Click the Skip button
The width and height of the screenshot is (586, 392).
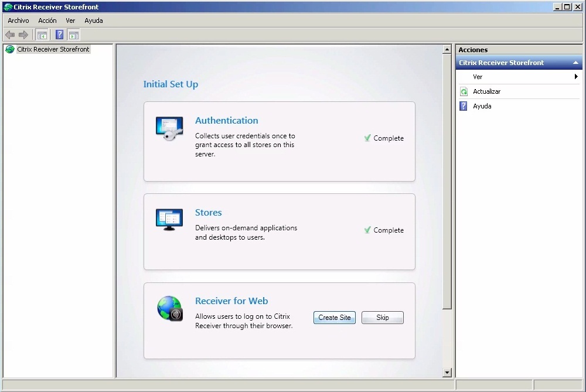click(x=382, y=318)
